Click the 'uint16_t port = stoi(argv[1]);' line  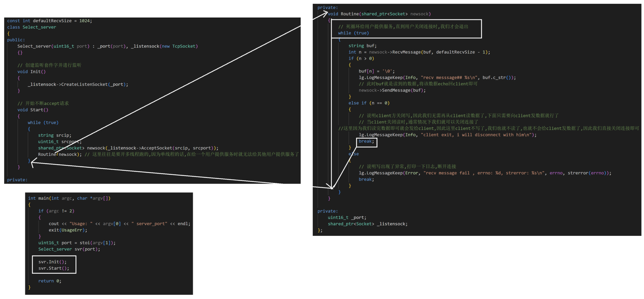[x=77, y=243]
